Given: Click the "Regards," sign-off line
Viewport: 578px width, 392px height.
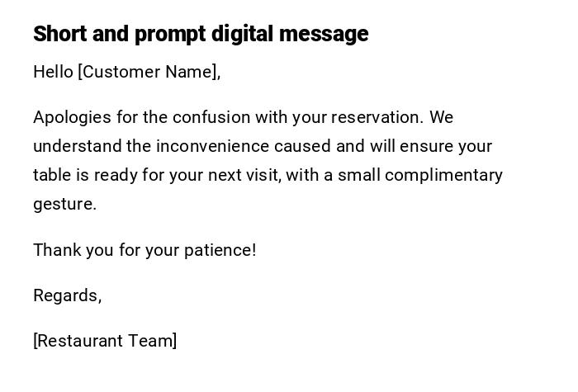Looking at the screenshot, I should pyautogui.click(x=68, y=295).
